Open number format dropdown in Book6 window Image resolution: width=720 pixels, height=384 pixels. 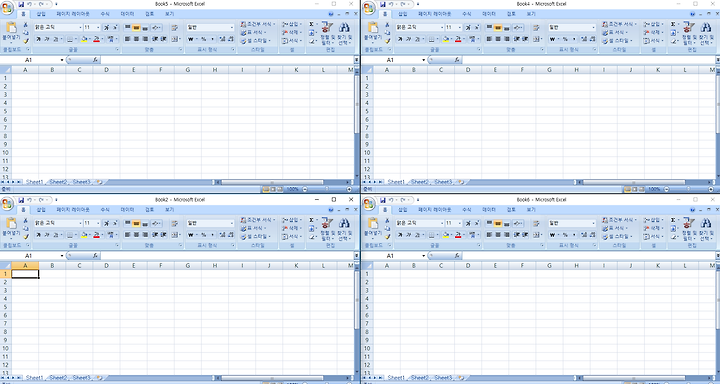593,223
